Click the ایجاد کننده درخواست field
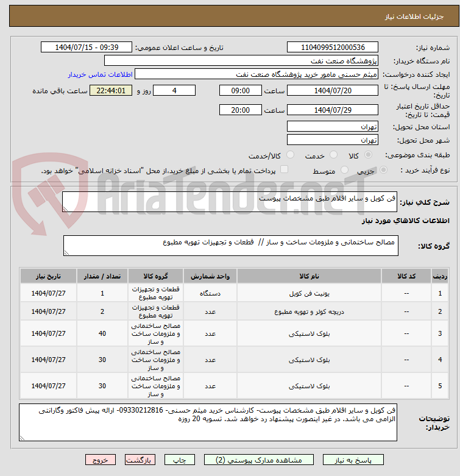Viewport: 460px width, 476px height. [257, 74]
